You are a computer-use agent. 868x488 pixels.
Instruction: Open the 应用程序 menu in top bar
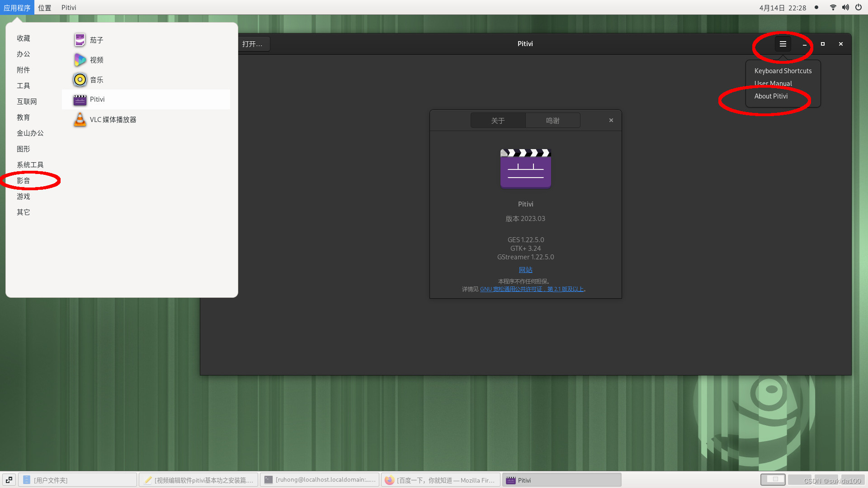[17, 8]
